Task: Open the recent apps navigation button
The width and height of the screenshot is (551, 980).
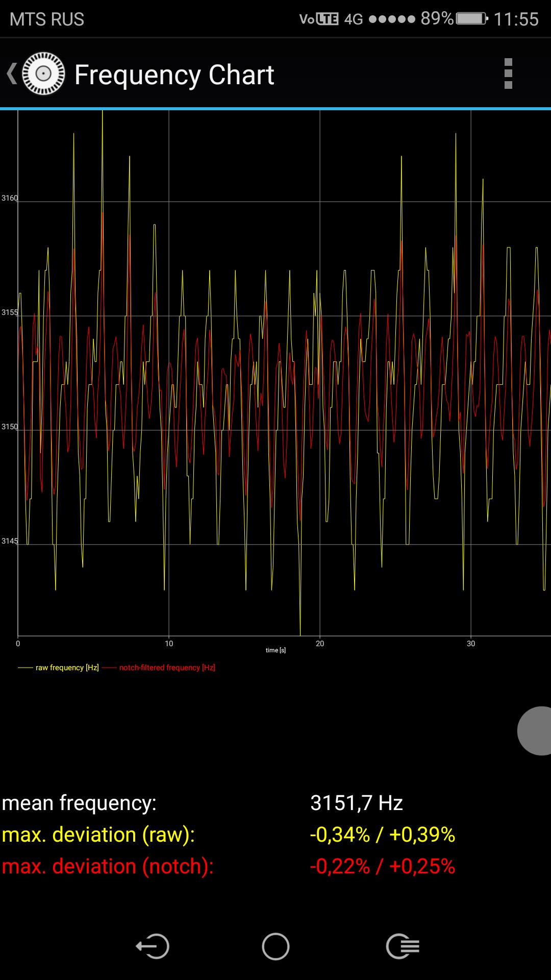Action: 403,946
